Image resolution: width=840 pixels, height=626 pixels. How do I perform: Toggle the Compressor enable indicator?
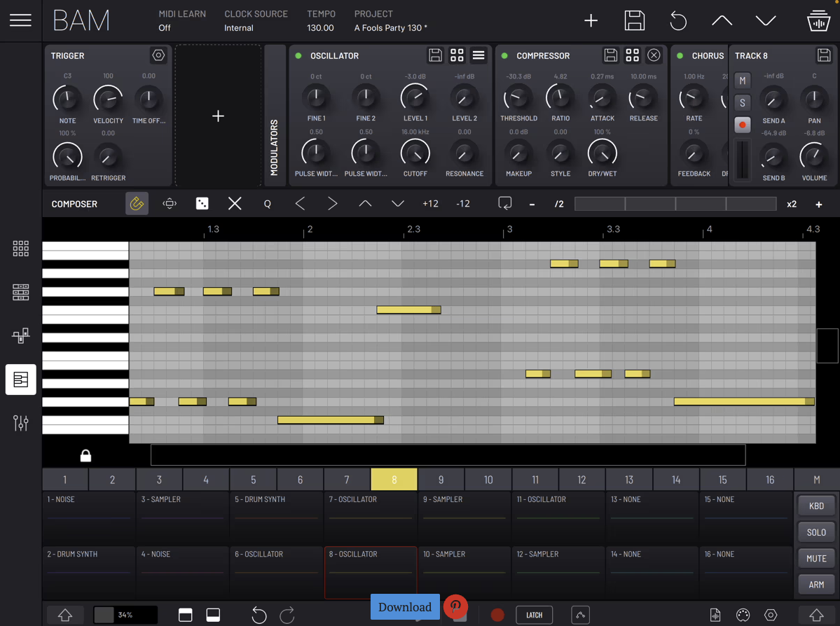[504, 56]
